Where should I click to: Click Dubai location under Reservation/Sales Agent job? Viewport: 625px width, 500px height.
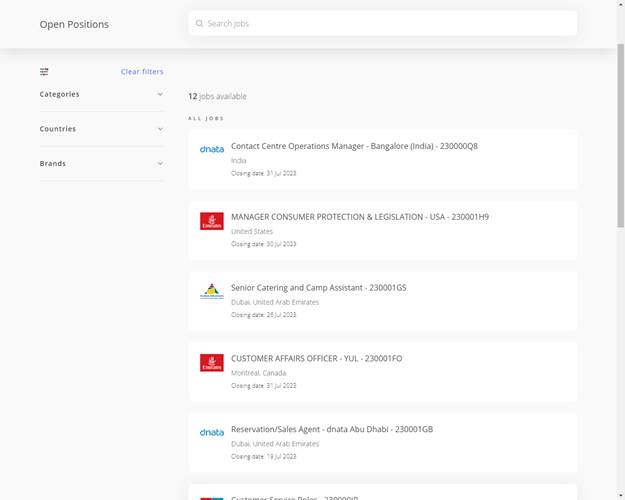(275, 444)
